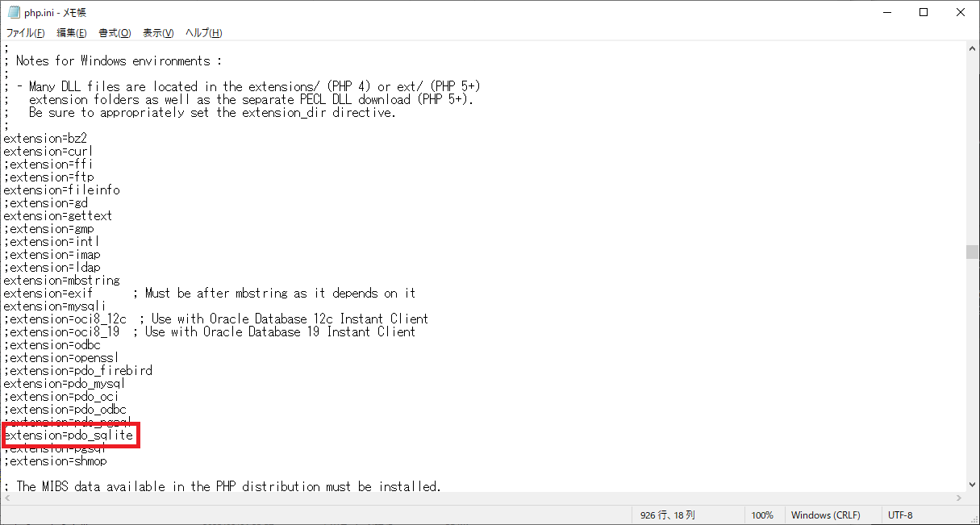Click the Windows (CRLF) status field
980x525 pixels.
[x=826, y=515]
